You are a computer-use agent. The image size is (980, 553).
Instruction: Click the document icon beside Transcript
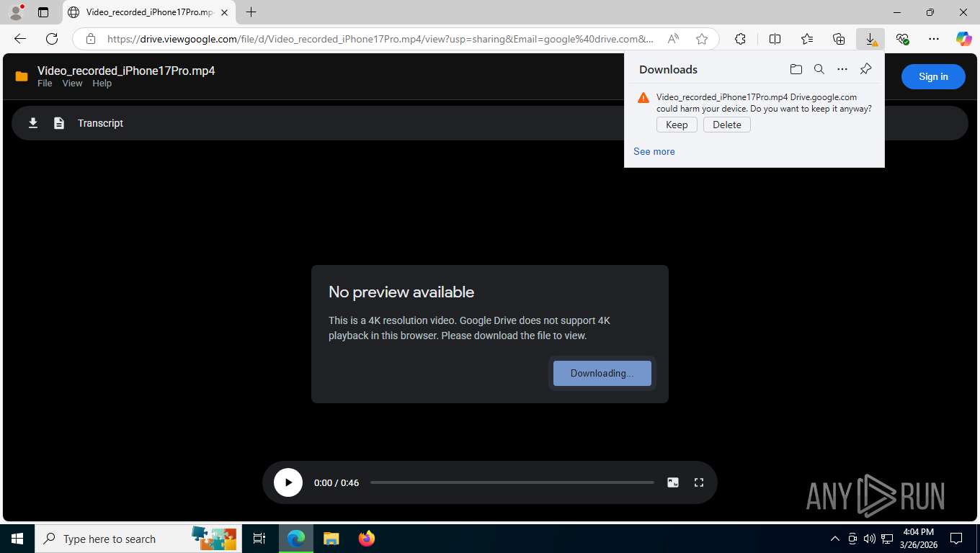pos(59,123)
